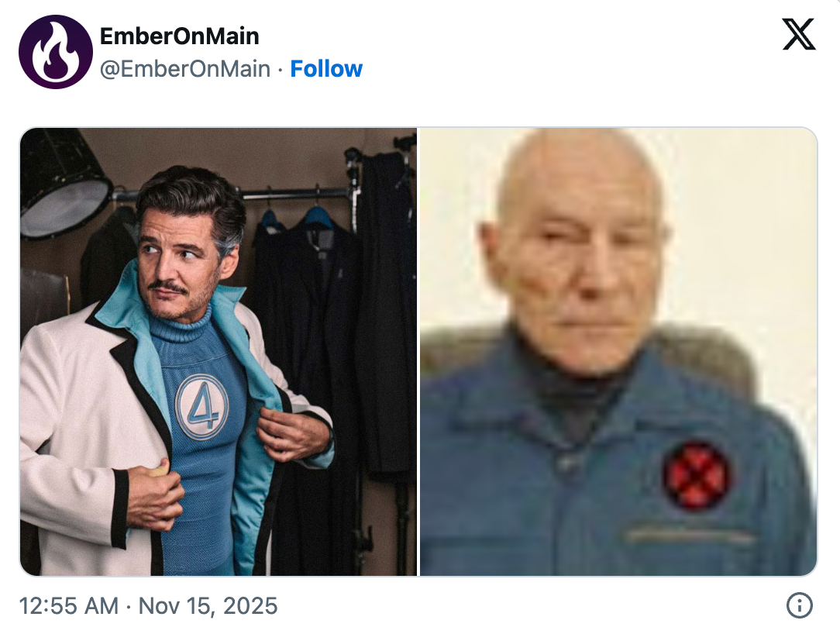The height and width of the screenshot is (634, 840).
Task: Click the circled 4 emblem on the blue sweater
Action: click(x=201, y=407)
